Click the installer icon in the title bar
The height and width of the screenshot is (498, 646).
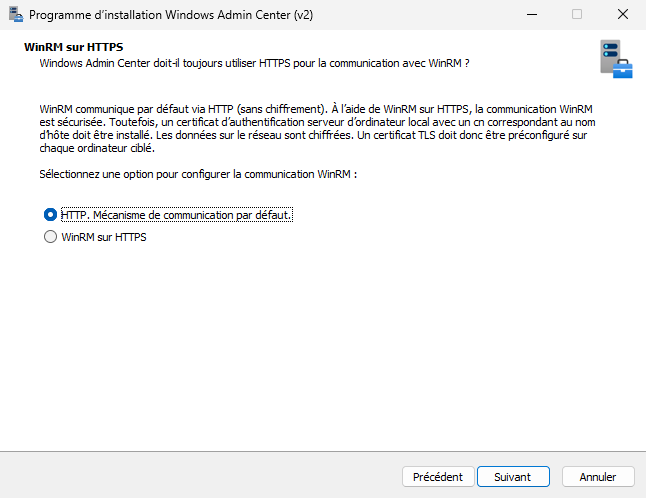pyautogui.click(x=13, y=15)
